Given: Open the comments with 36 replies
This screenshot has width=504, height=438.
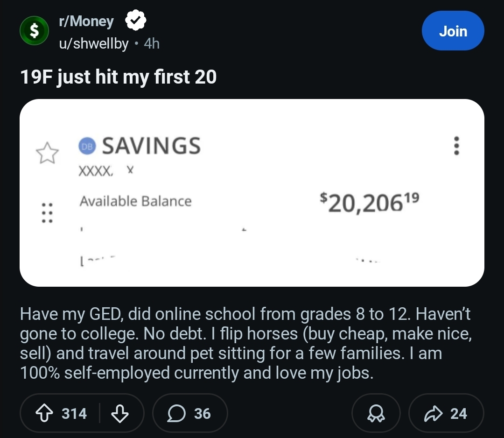Looking at the screenshot, I should click(190, 413).
